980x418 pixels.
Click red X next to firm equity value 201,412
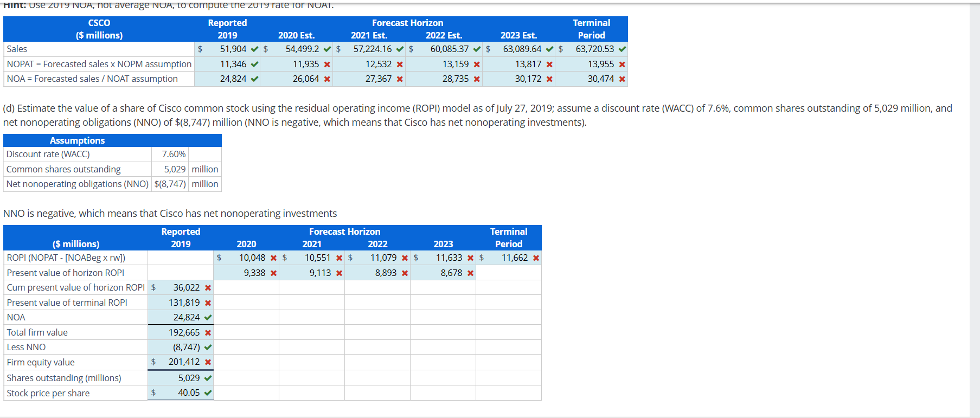tap(208, 362)
